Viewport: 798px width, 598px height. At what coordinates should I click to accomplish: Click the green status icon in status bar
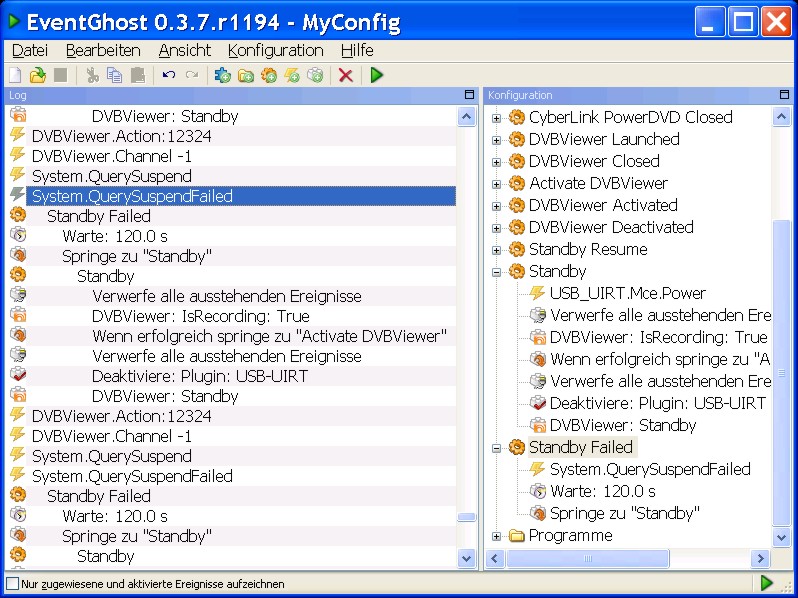(x=766, y=583)
